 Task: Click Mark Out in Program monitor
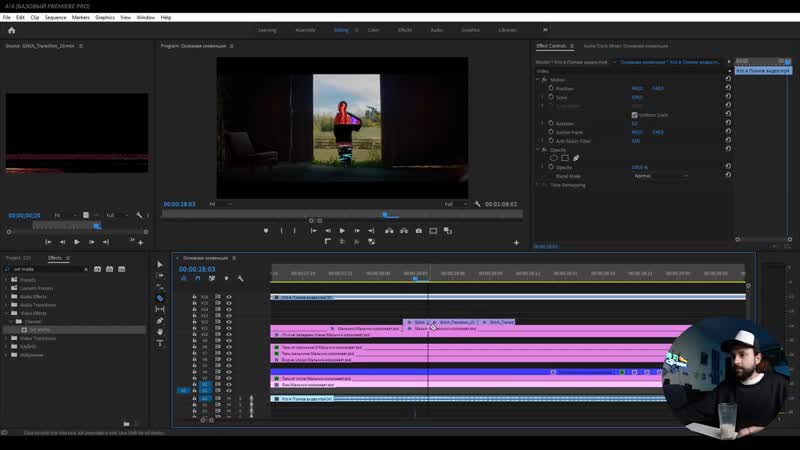pyautogui.click(x=294, y=231)
